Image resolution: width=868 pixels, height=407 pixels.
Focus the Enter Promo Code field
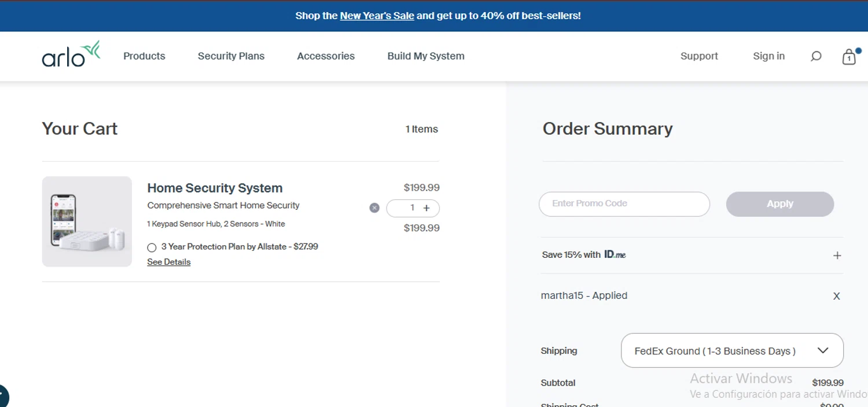[624, 204]
